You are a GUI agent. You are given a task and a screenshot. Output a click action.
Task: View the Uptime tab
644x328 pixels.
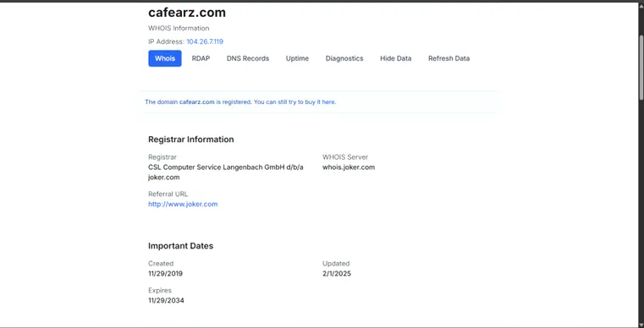pos(297,58)
